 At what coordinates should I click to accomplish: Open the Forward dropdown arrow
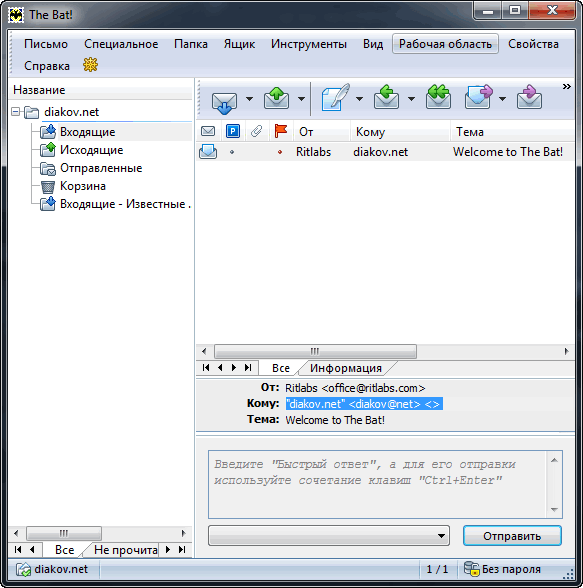coord(502,99)
